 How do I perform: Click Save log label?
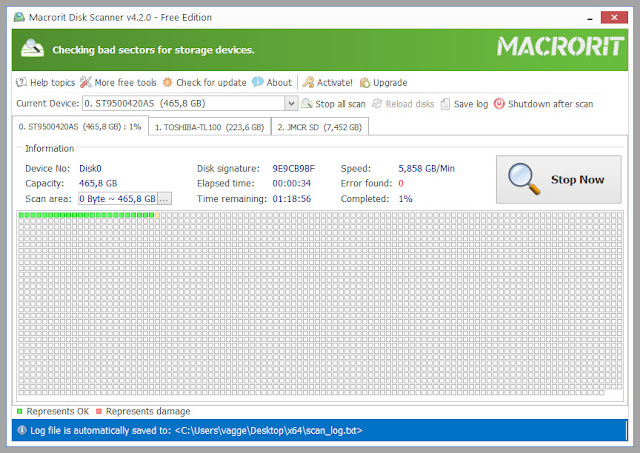(x=471, y=104)
